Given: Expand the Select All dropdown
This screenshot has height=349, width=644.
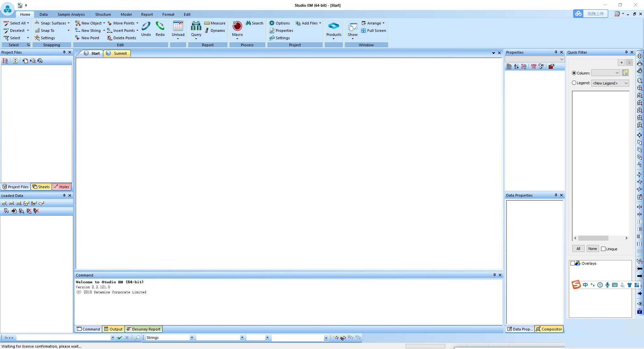Looking at the screenshot, I should pos(28,23).
